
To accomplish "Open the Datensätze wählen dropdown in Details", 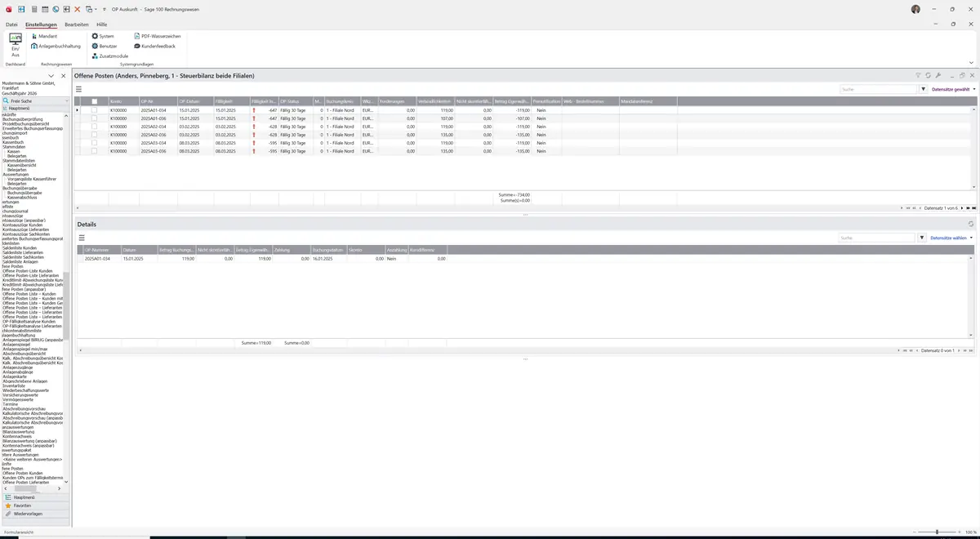I will pyautogui.click(x=952, y=238).
